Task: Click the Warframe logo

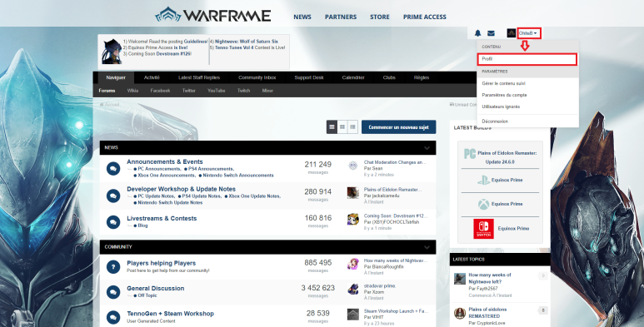Action: 212,15
